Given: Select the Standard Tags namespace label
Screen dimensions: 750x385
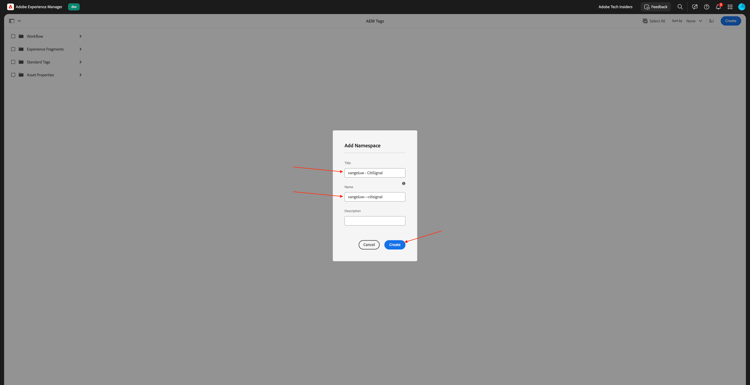Looking at the screenshot, I should (39, 62).
